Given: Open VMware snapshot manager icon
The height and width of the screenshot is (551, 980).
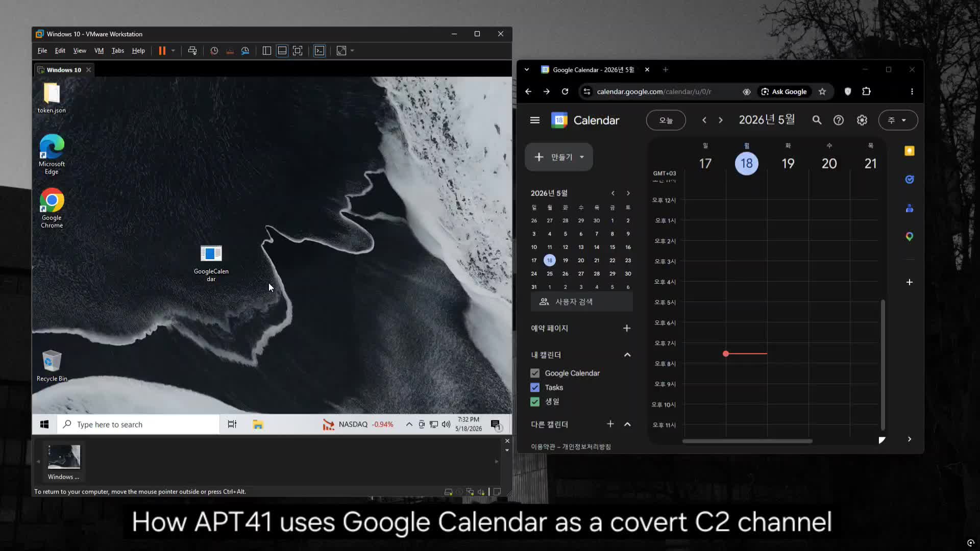Looking at the screenshot, I should (246, 51).
